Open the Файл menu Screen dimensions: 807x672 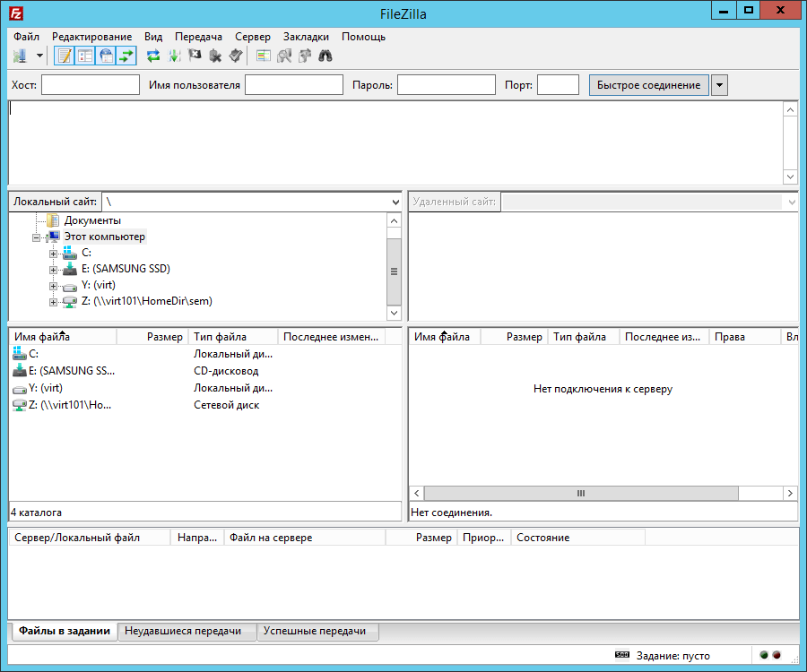[26, 37]
